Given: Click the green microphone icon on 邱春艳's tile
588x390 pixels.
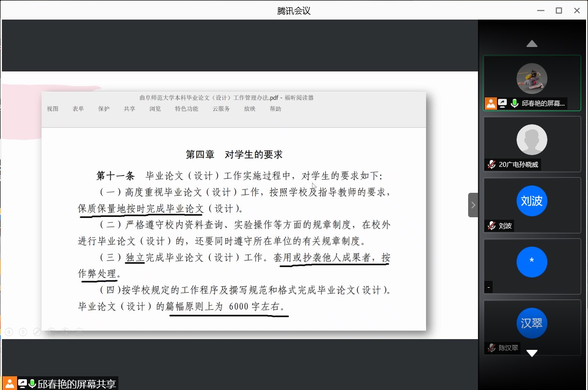Looking at the screenshot, I should click(x=515, y=103).
